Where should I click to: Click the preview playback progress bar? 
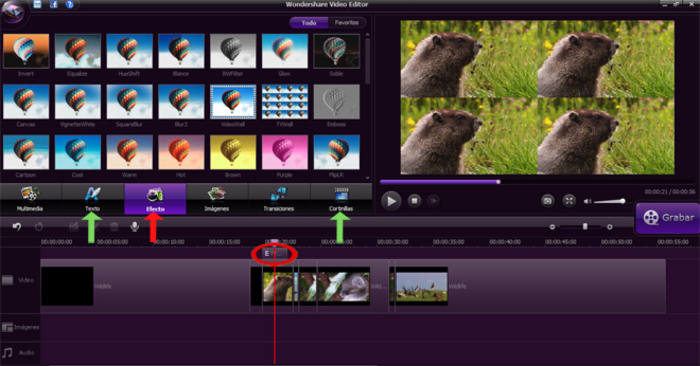coord(537,182)
